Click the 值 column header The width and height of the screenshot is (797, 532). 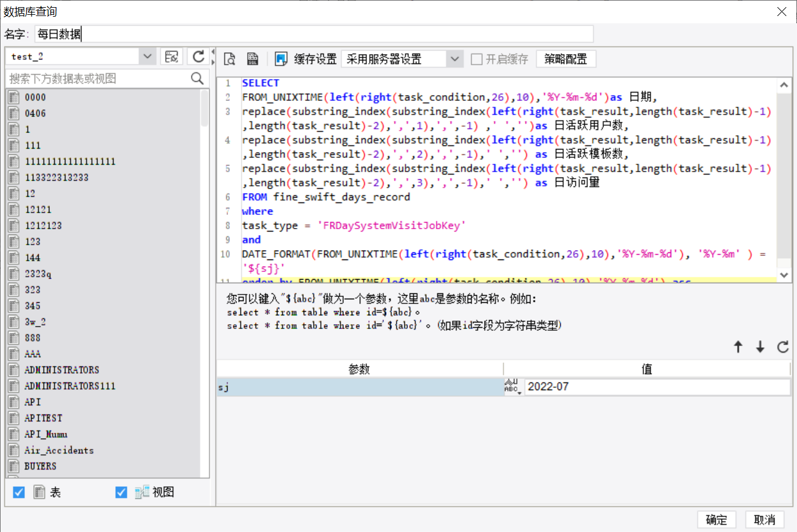pos(647,369)
